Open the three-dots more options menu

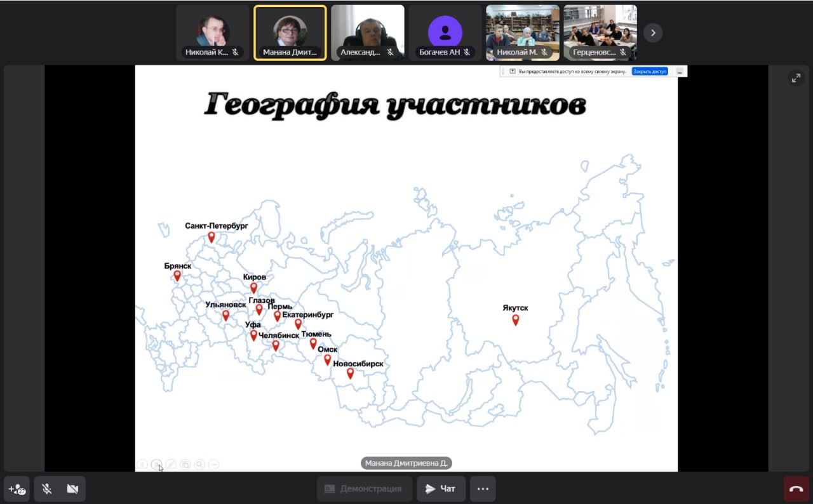click(x=483, y=489)
